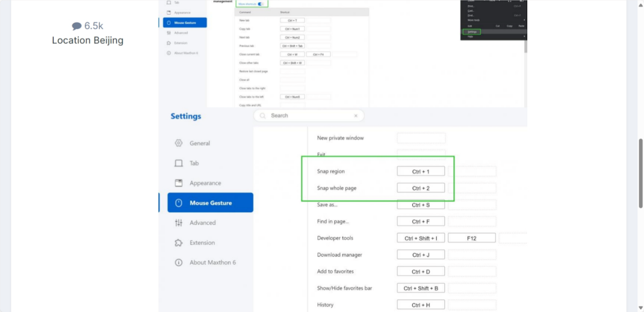Click the F12 Developer tools shortcut box
Viewport: 644px width, 312px height.
[x=472, y=238]
